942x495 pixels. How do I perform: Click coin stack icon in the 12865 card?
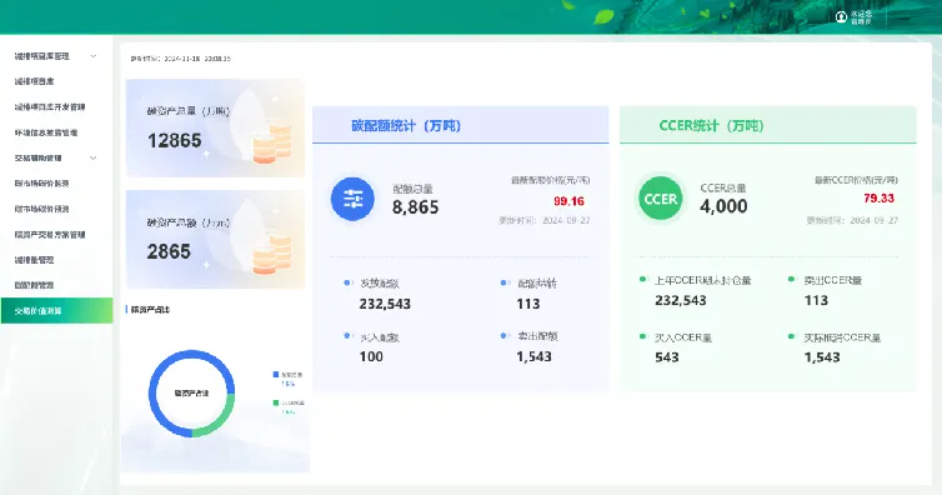coord(273,142)
